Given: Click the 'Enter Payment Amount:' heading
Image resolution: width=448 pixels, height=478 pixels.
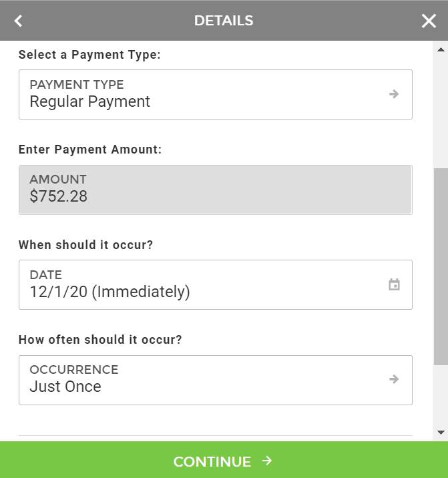Looking at the screenshot, I should tap(90, 150).
